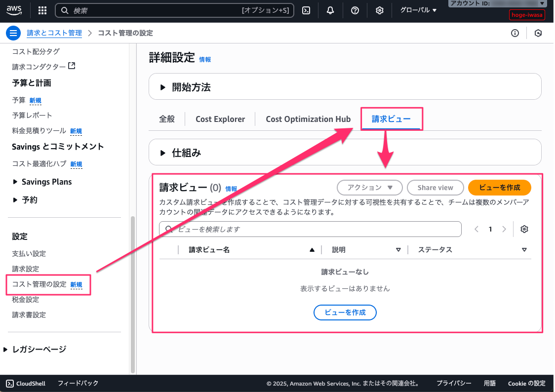Click the AWS search box
Viewport: 555px width, 392px height.
(x=175, y=10)
